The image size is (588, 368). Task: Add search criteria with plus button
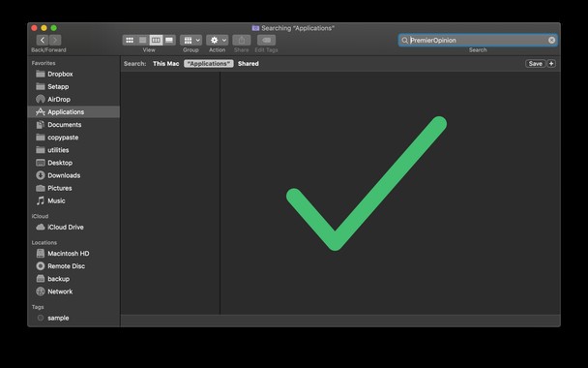click(551, 64)
